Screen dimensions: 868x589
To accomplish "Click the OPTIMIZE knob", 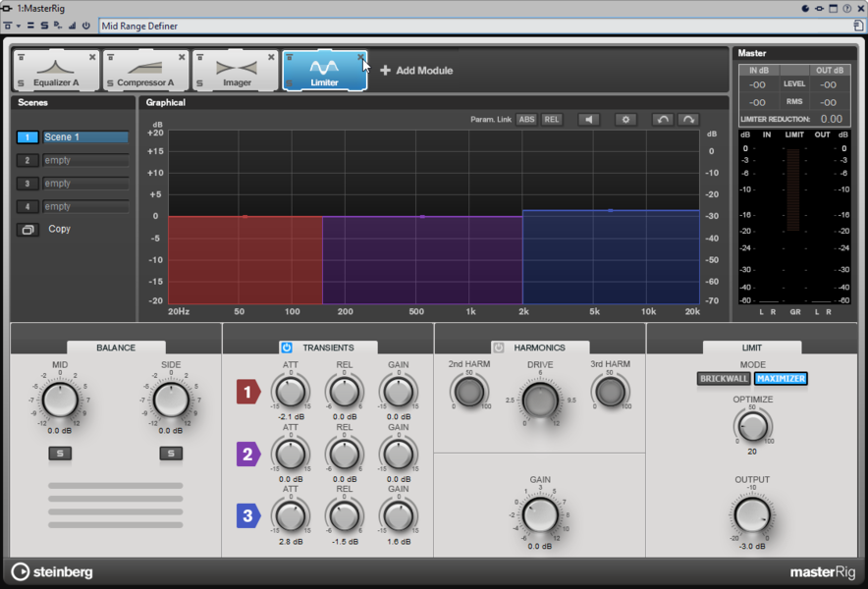I will 753,427.
